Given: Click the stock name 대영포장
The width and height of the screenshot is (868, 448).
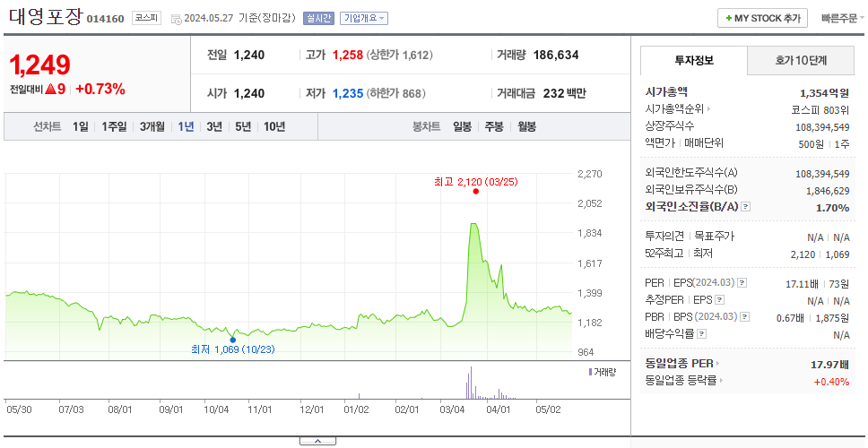Looking at the screenshot, I should (x=46, y=16).
